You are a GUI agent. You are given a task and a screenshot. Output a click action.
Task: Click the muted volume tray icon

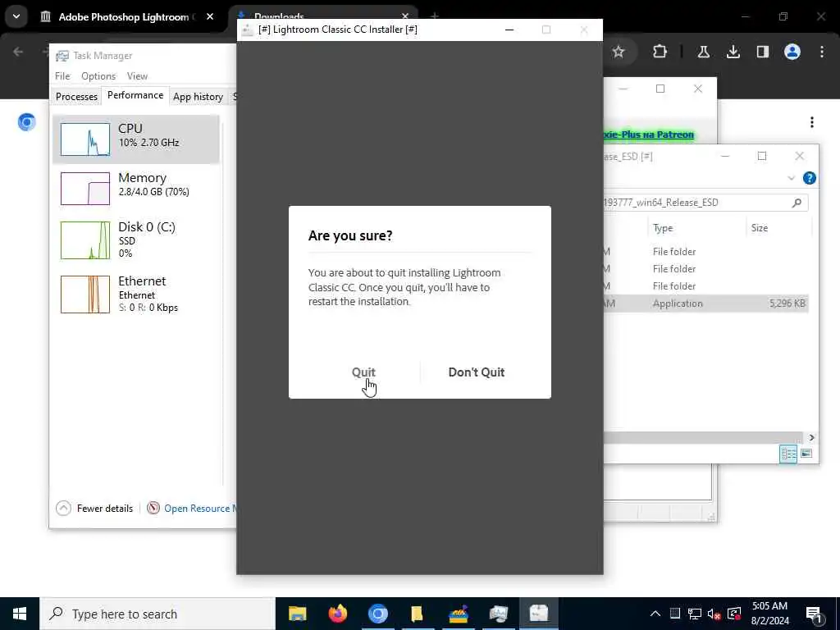click(x=714, y=614)
